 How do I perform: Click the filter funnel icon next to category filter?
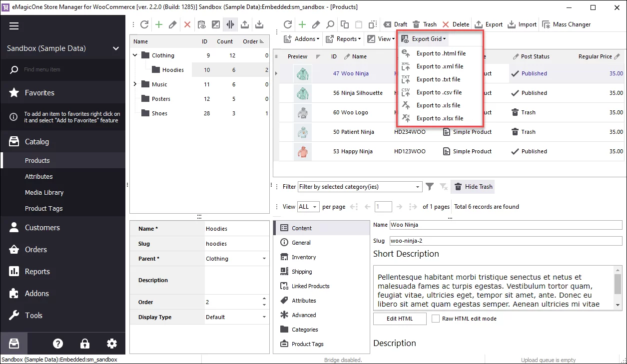click(429, 186)
